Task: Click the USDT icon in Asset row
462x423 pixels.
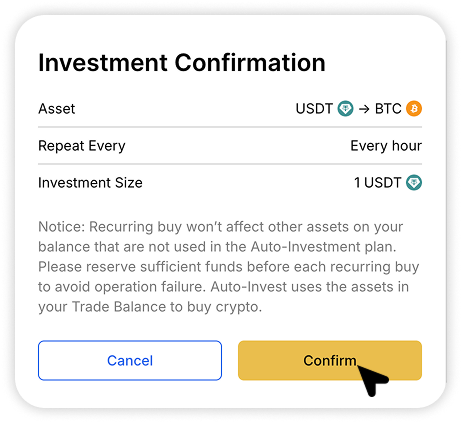Action: (345, 109)
